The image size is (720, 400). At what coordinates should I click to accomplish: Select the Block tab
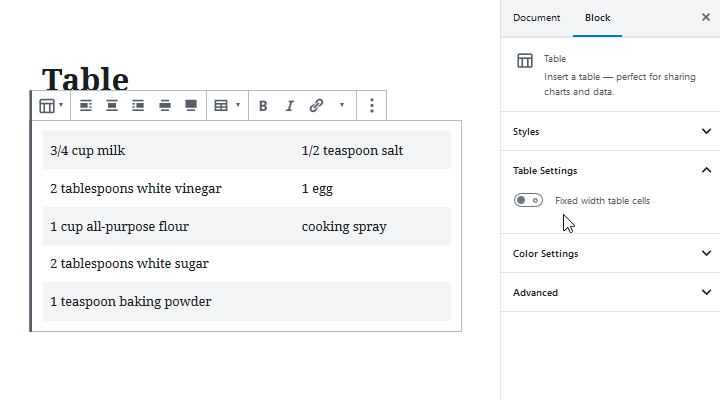click(x=598, y=18)
